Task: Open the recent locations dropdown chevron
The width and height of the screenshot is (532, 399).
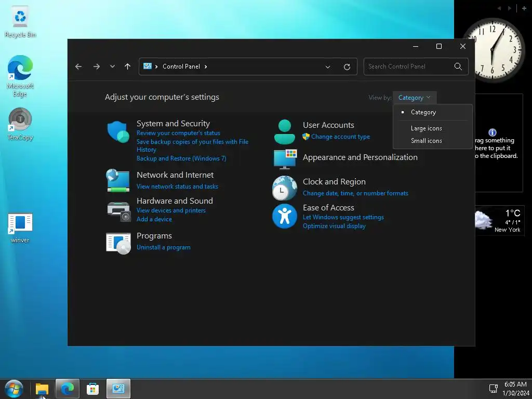Action: point(112,66)
